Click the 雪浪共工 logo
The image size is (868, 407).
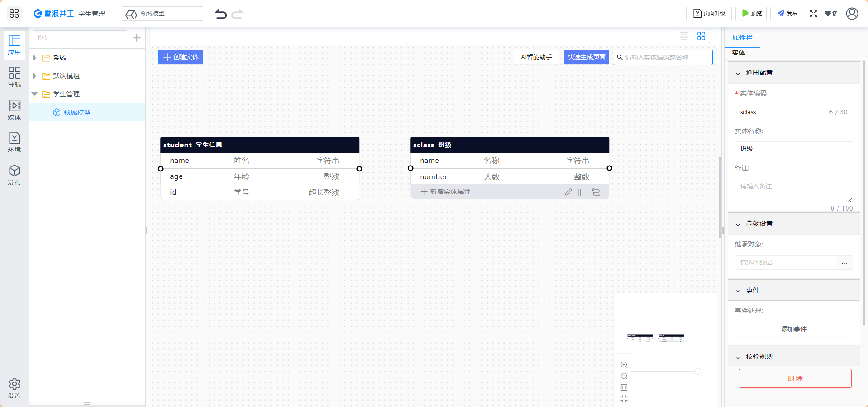(x=54, y=14)
